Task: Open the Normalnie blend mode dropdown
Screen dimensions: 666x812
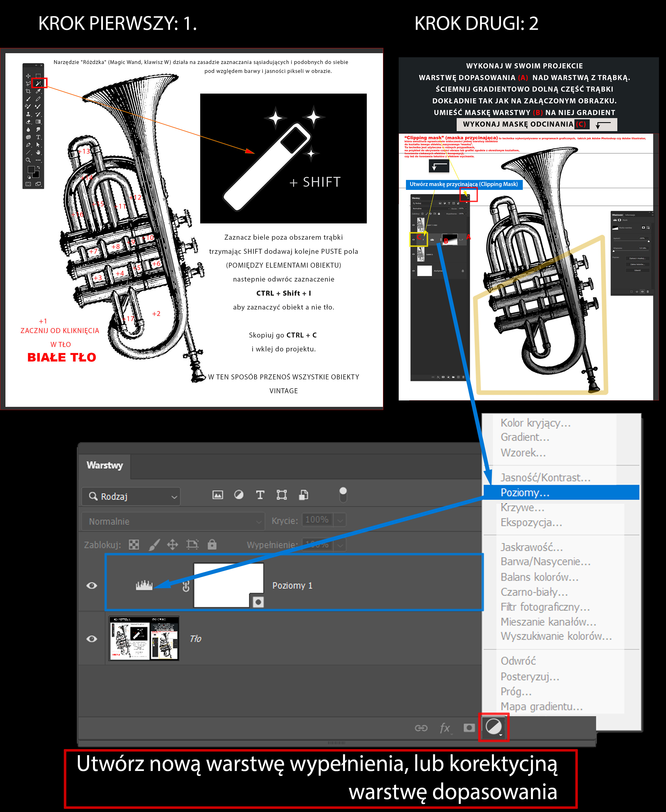Action: [x=173, y=521]
